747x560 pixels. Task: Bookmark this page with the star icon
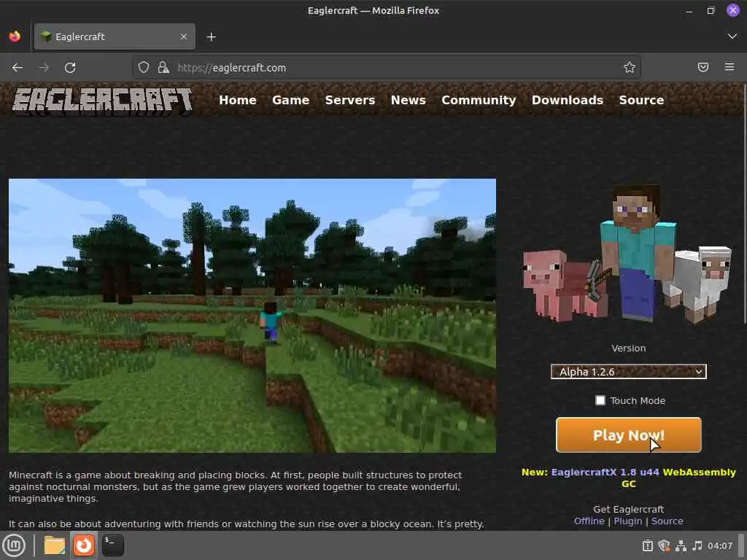(x=630, y=67)
